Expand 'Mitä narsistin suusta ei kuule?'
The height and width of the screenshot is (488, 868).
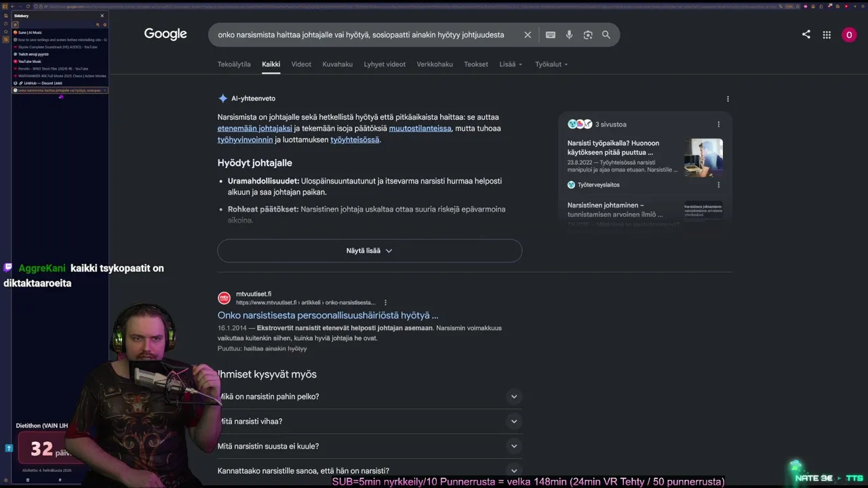click(370, 446)
